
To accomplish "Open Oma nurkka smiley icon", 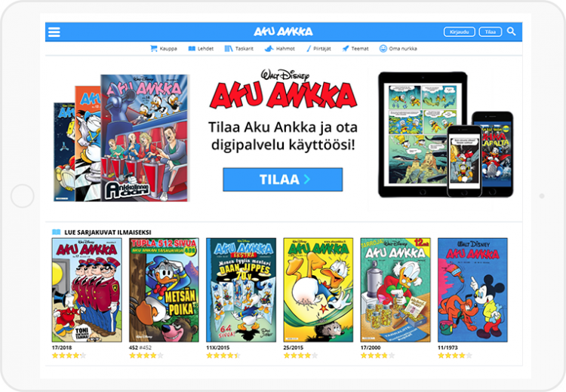I will coord(383,48).
